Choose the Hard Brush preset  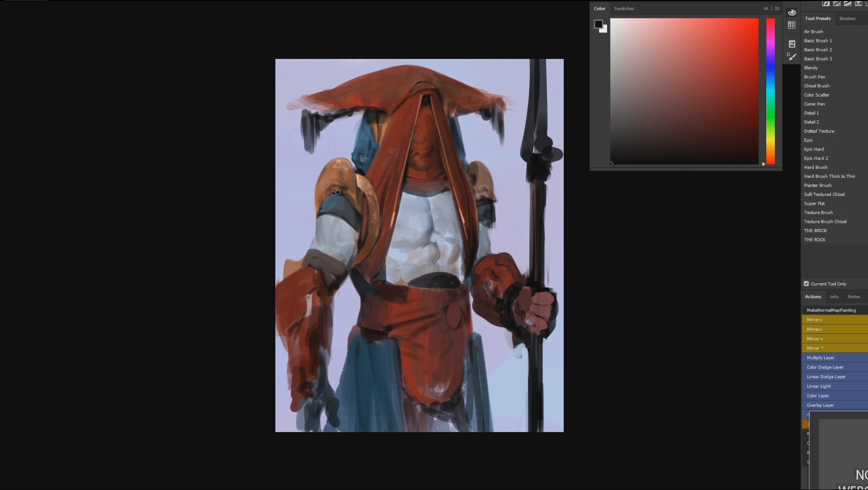click(835, 167)
